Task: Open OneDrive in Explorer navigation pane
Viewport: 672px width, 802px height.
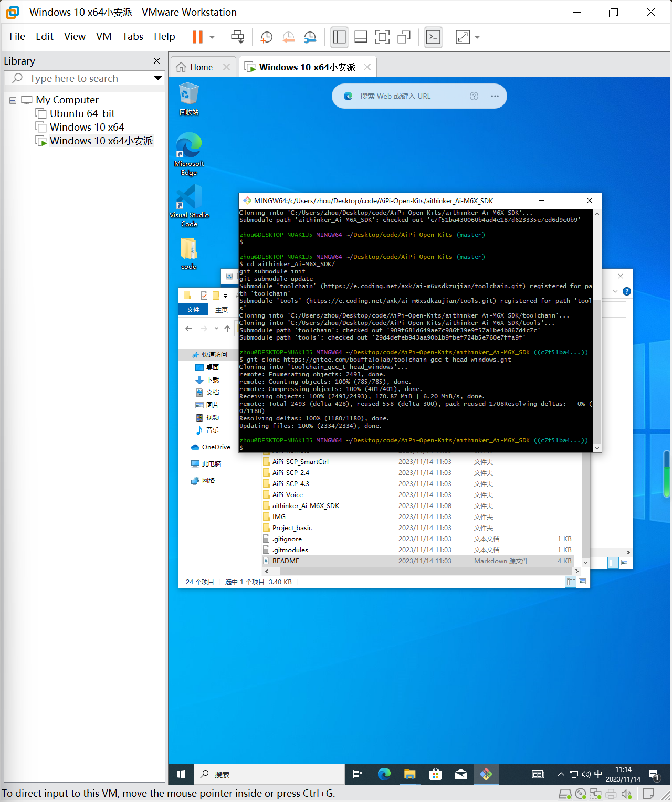Action: coord(211,447)
